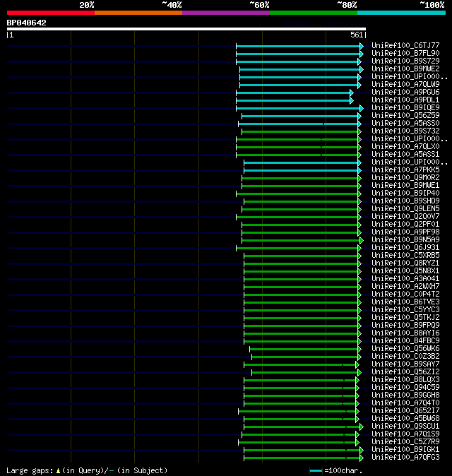Screen dimensions: 452x476
Task: Click the cyan scale bar beside =100char.
Action: (316, 471)
